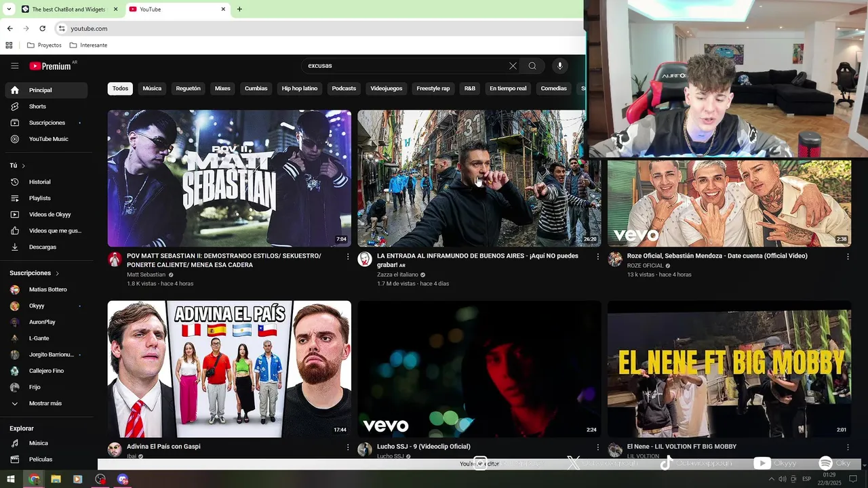Open Historial in the sidebar
The image size is (868, 488).
[x=46, y=182]
